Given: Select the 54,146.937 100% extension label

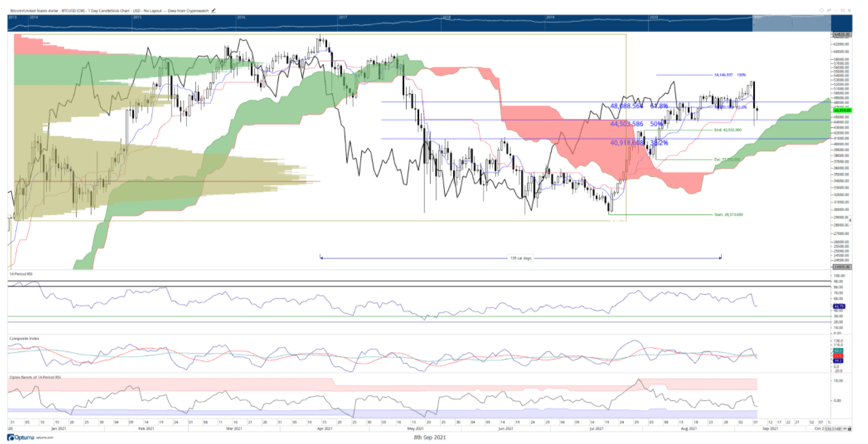Looking at the screenshot, I should click(730, 75).
